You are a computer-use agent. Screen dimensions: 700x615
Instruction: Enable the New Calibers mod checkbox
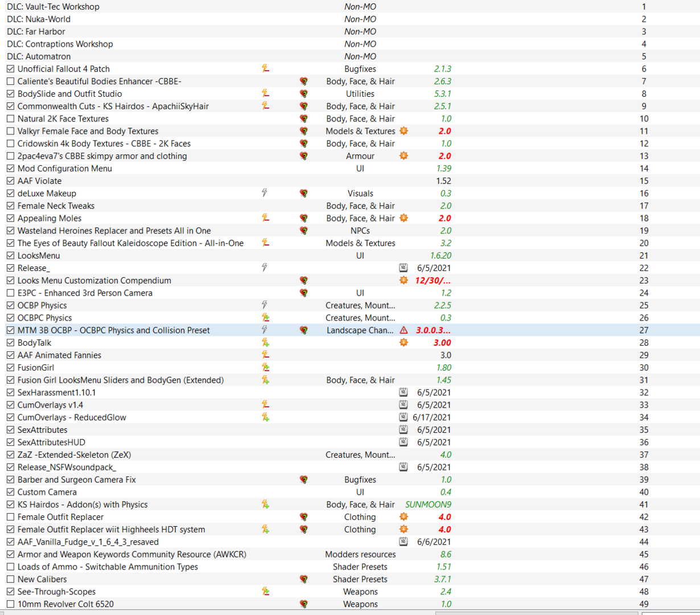click(10, 579)
